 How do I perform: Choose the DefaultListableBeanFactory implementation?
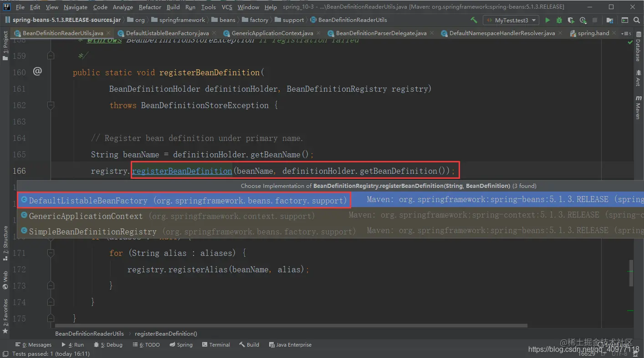pos(330,200)
